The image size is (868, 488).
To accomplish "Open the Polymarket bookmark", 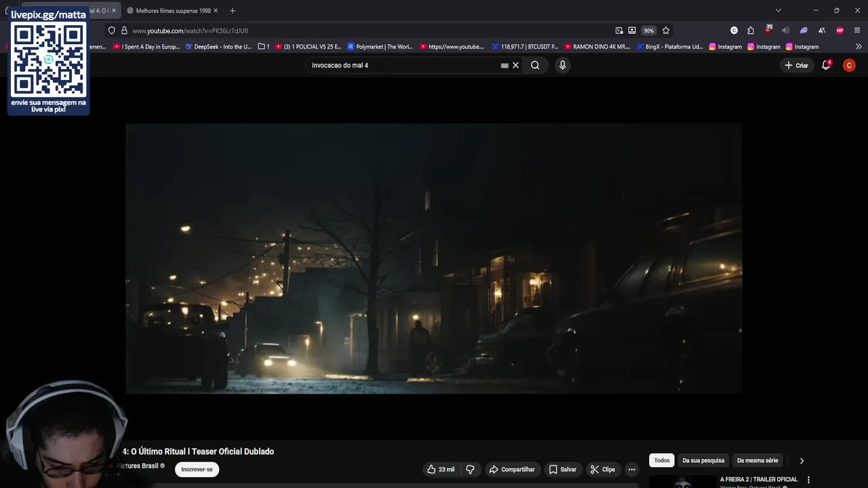I will pos(380,47).
